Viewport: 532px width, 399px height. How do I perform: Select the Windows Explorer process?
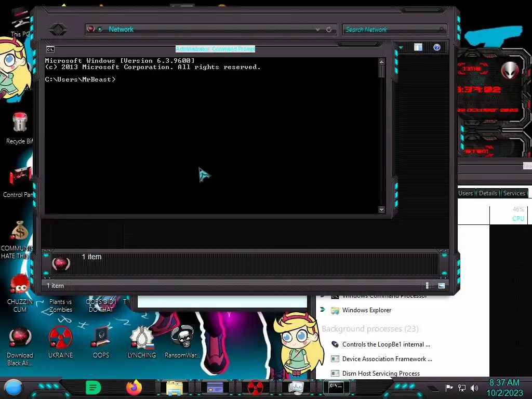point(366,310)
